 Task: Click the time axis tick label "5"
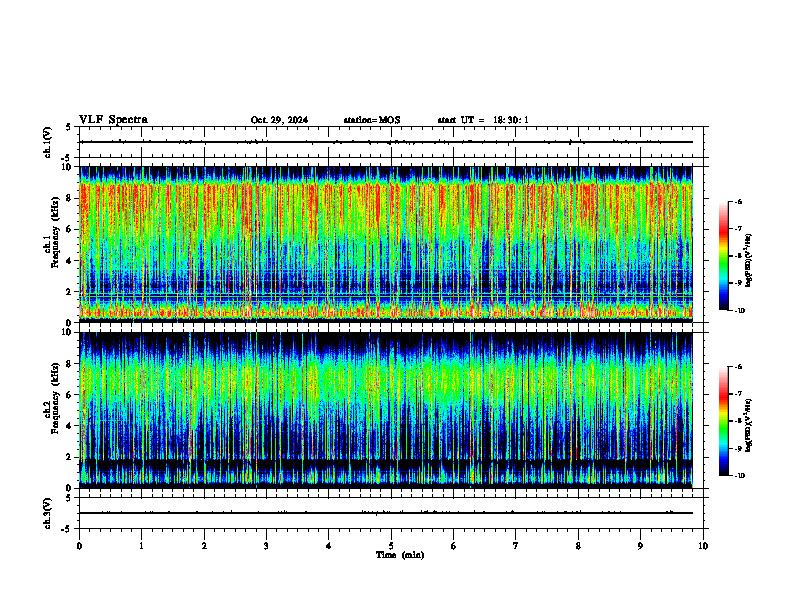(x=391, y=546)
